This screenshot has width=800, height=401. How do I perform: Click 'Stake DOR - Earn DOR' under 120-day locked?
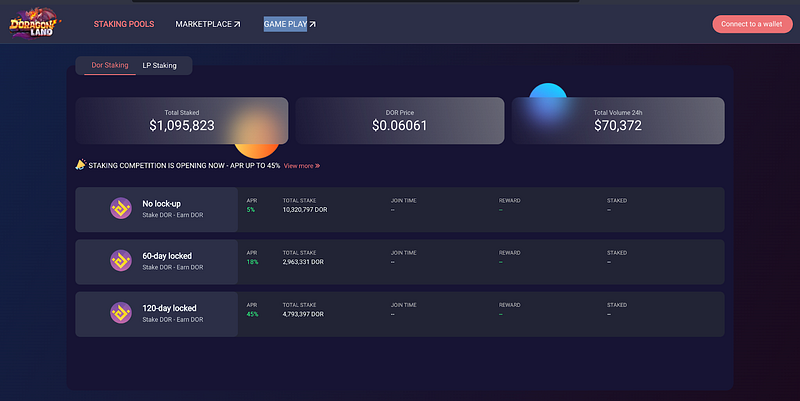pyautogui.click(x=172, y=320)
